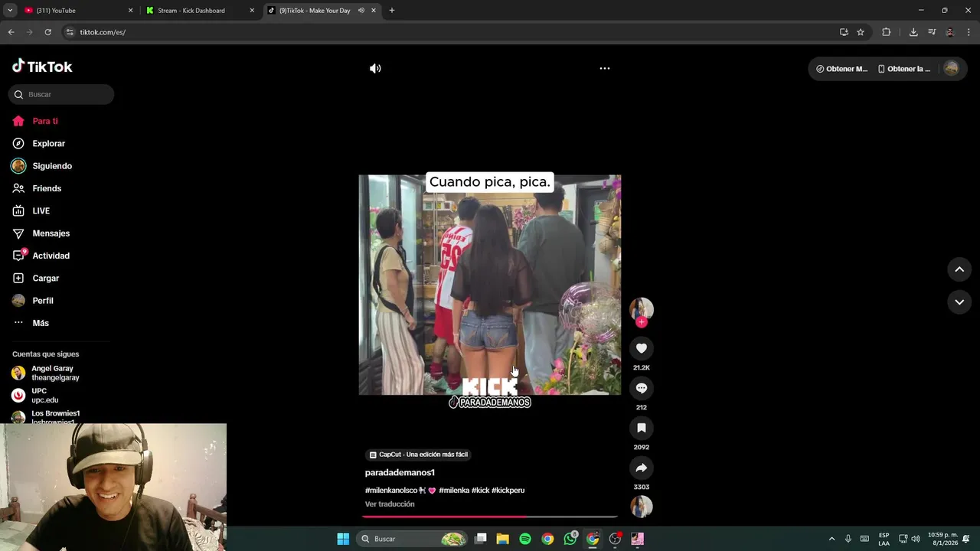Share the video using the arrow icon
The width and height of the screenshot is (980, 551).
[642, 468]
